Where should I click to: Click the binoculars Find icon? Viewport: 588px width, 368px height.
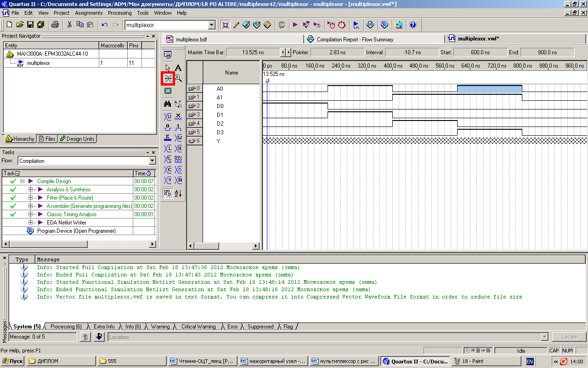click(x=168, y=104)
